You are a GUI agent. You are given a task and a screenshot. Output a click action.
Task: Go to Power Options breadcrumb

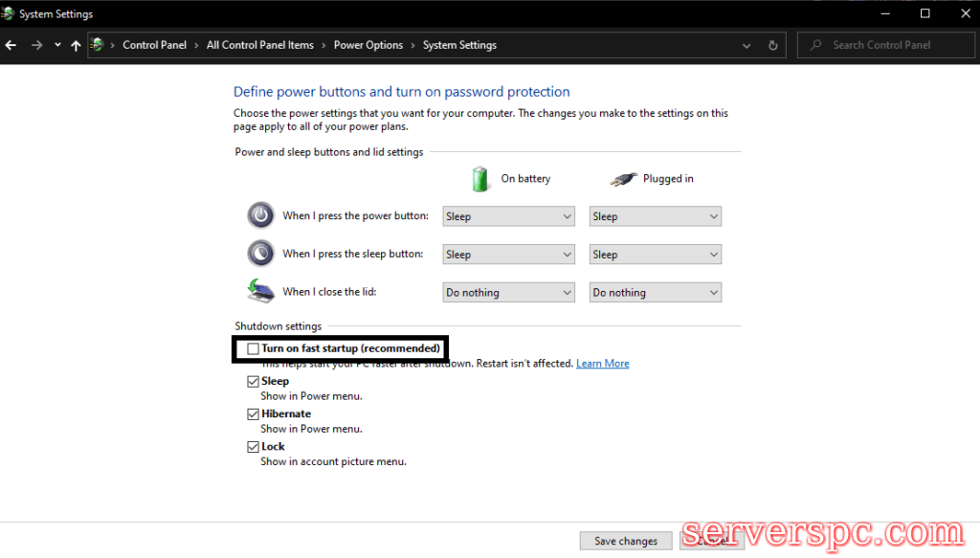coord(367,45)
